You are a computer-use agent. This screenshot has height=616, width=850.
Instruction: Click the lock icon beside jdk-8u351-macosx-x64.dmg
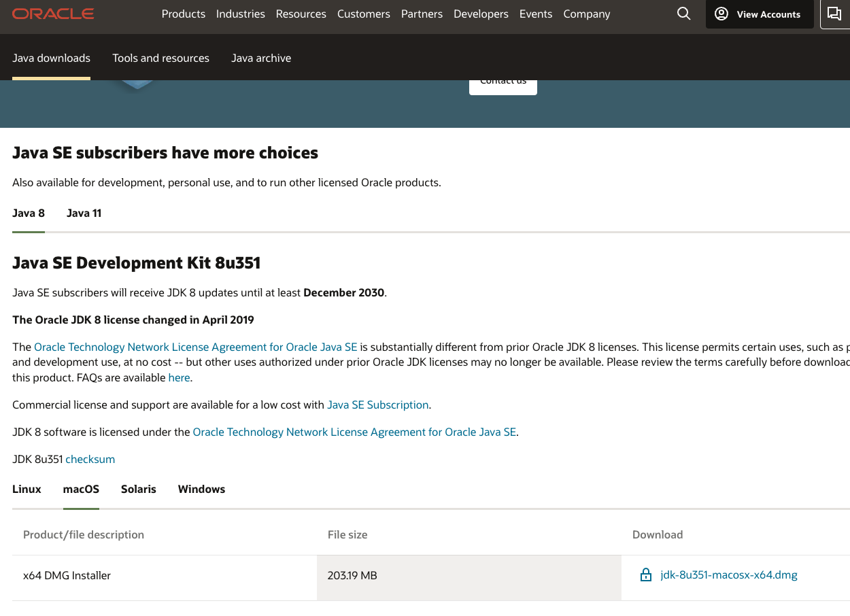click(646, 575)
